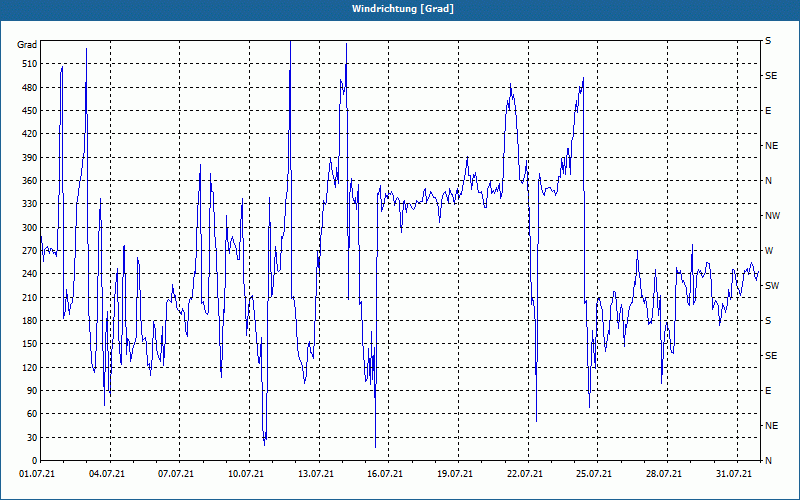Select the 390 value on the degree axis
Viewport: 800px width, 500px height.
click(30, 158)
